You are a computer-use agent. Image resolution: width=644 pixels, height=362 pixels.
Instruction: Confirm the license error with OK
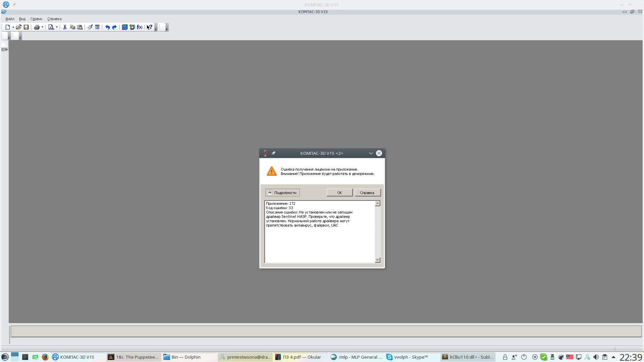pos(339,193)
